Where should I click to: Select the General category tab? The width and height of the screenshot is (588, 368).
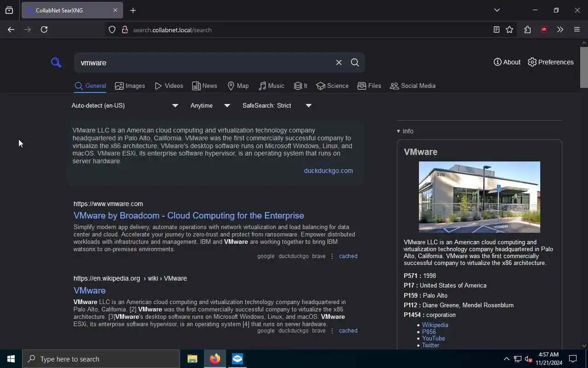(90, 86)
